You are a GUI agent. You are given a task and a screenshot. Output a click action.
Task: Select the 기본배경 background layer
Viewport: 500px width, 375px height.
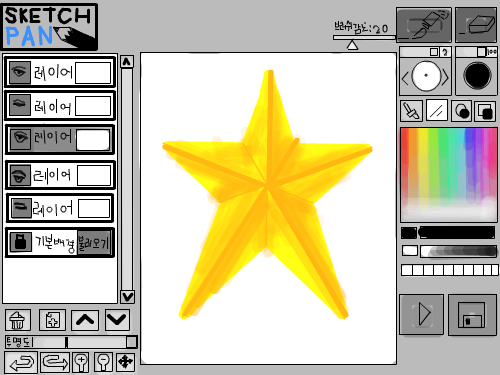[x=60, y=242]
